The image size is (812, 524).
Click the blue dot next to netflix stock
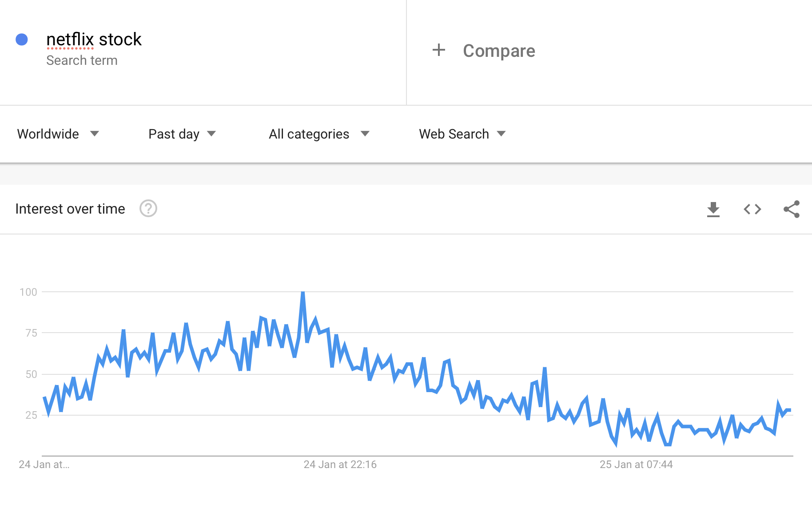[x=22, y=40]
